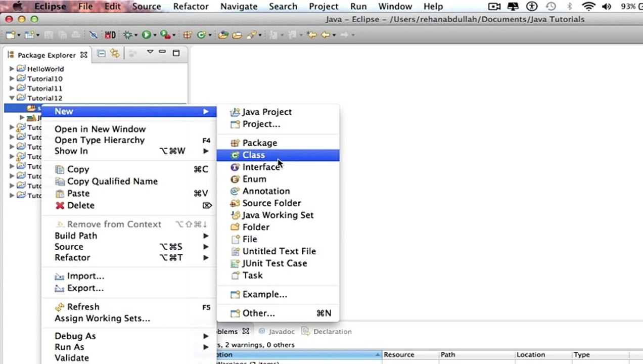
Task: Click the New Java Package toolbar icon
Action: 188,35
